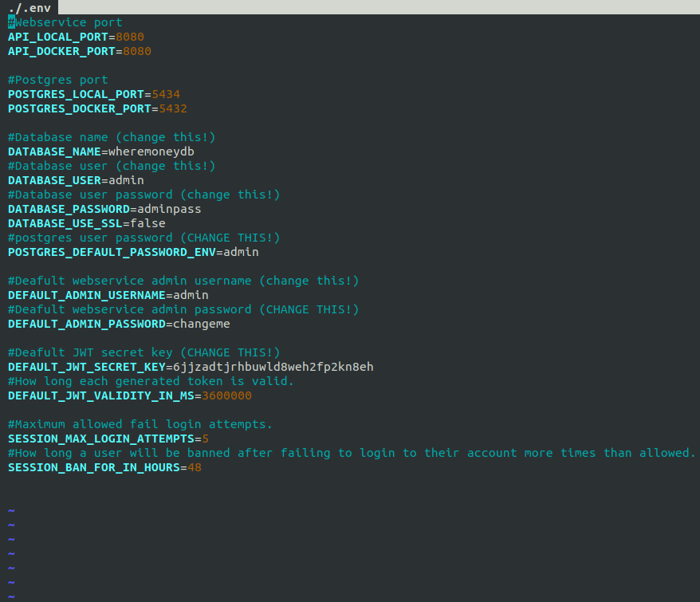
Task: Click DEFAULT_JWT_SECRET_KEY variable
Action: tap(87, 367)
